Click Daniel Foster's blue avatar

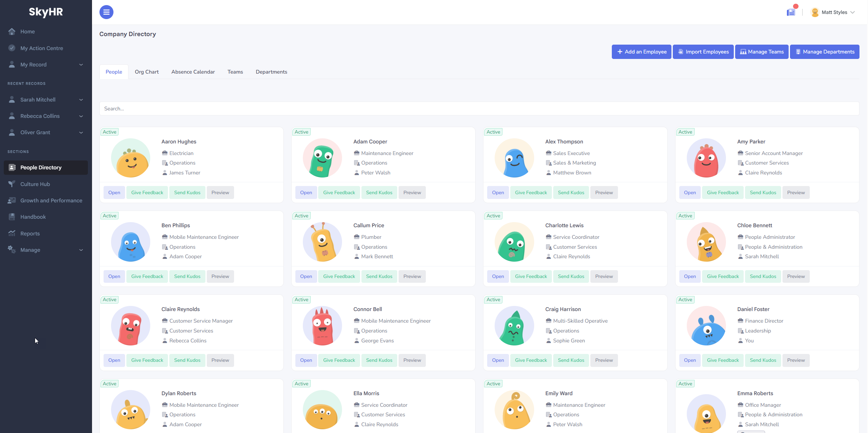click(707, 326)
